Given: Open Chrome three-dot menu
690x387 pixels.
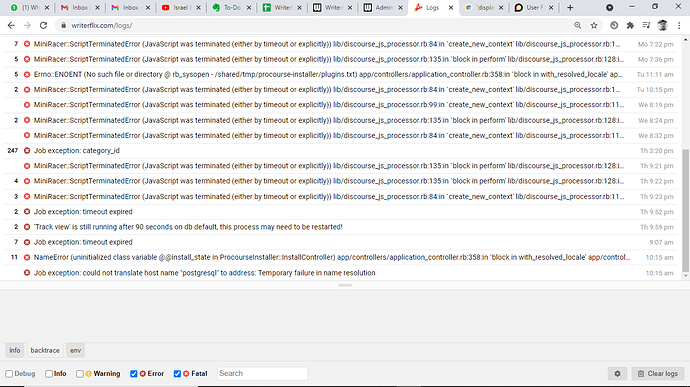Looking at the screenshot, I should point(679,26).
